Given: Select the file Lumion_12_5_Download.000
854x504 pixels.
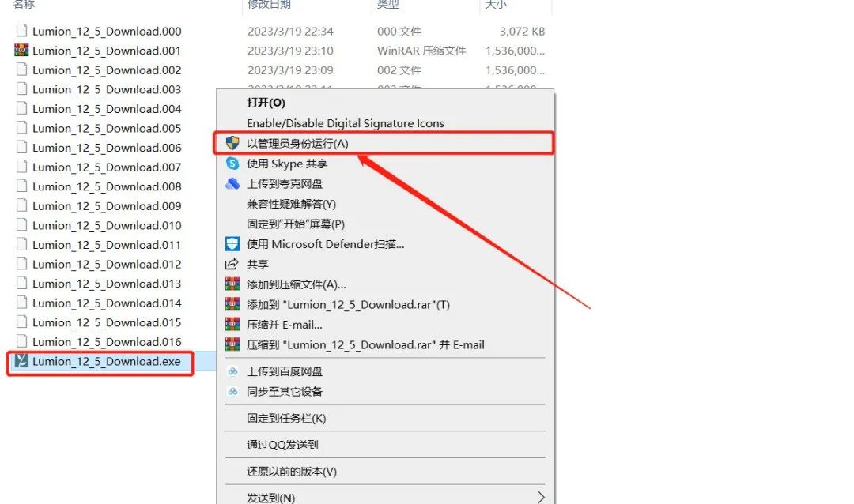Looking at the screenshot, I should coord(107,32).
